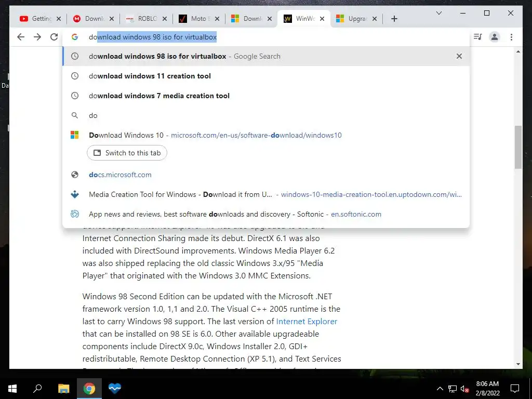
Task: Click the globe icon beside docs.microsoft.com
Action: (75, 175)
